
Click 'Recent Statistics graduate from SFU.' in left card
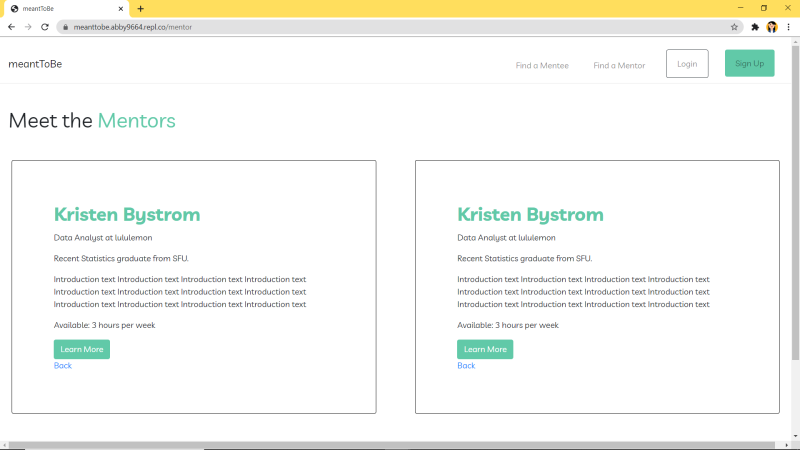121,259
